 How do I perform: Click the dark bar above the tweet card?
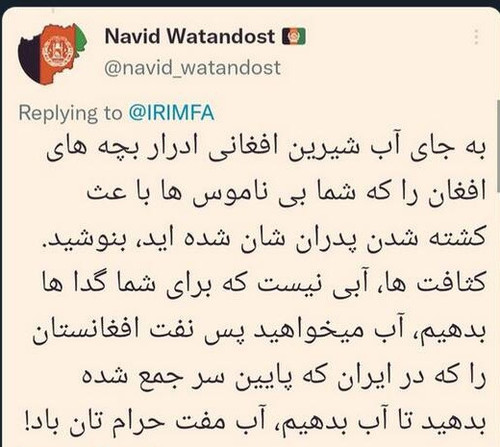[250, 4]
